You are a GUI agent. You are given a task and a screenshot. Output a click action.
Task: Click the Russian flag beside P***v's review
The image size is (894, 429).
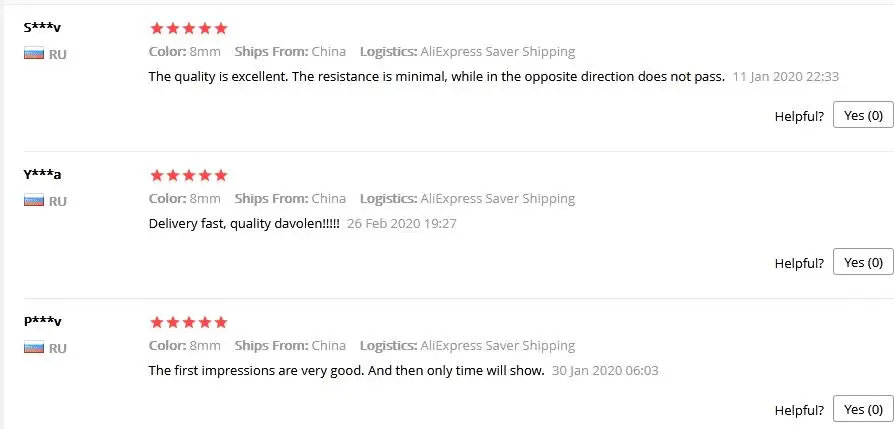point(33,348)
